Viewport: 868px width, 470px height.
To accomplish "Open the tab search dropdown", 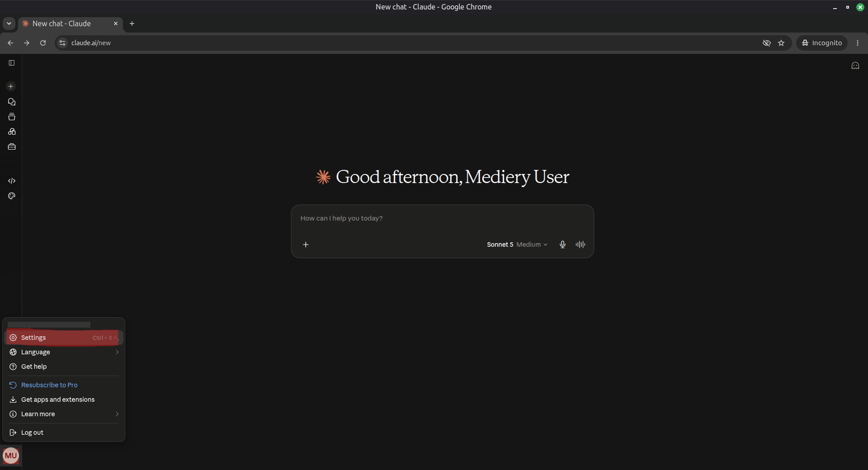I will pyautogui.click(x=9, y=23).
